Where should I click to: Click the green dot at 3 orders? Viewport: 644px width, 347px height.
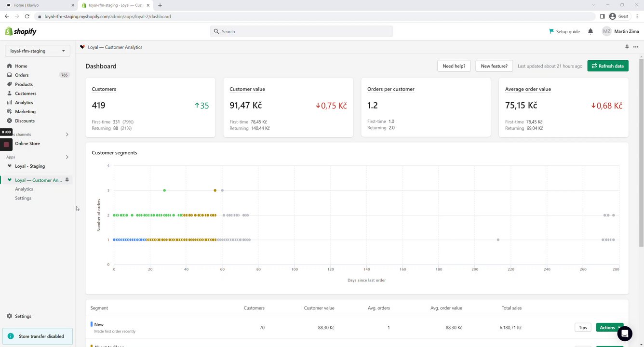pos(164,190)
